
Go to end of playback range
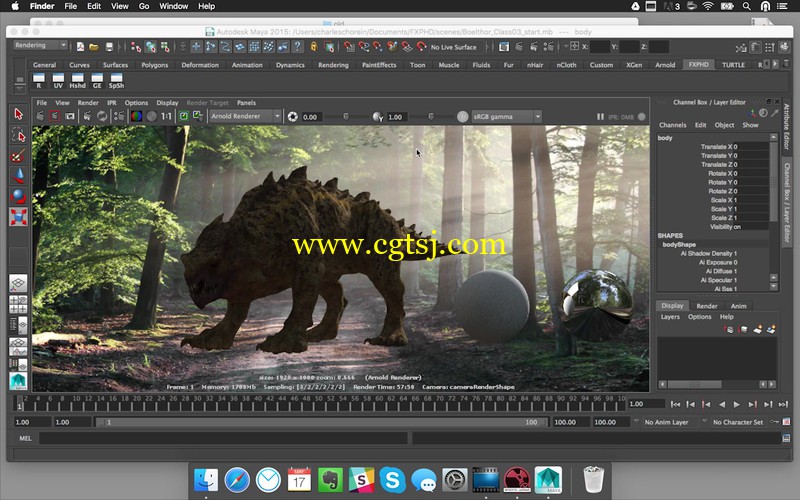pos(783,404)
